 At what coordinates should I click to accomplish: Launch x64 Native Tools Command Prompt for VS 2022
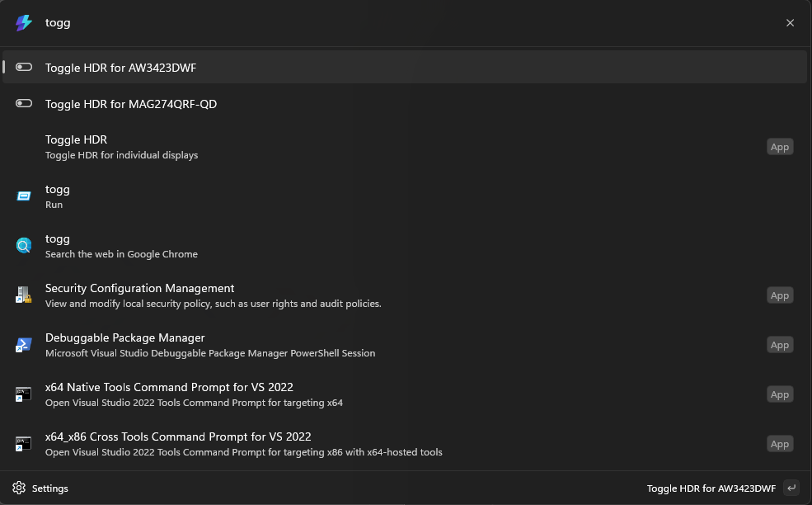[405, 394]
